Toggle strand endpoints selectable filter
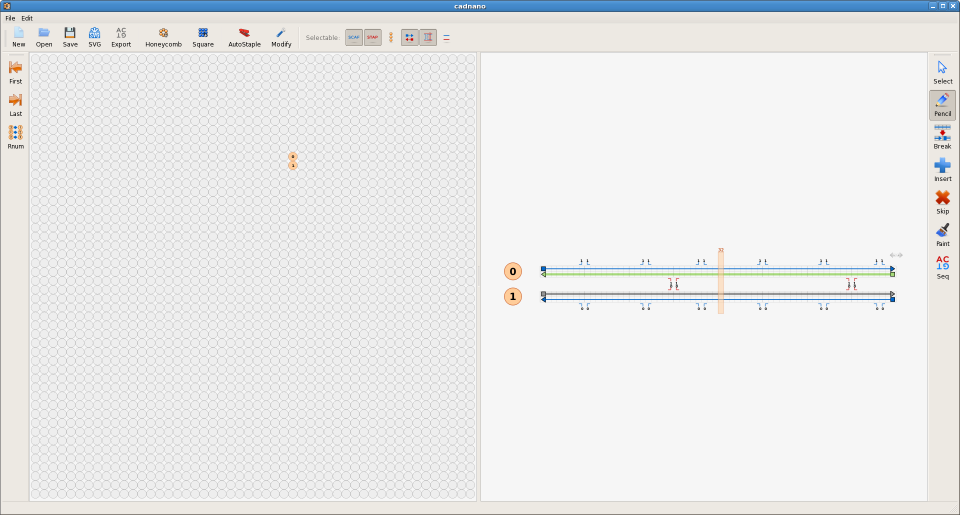This screenshot has height=515, width=960. (x=410, y=37)
